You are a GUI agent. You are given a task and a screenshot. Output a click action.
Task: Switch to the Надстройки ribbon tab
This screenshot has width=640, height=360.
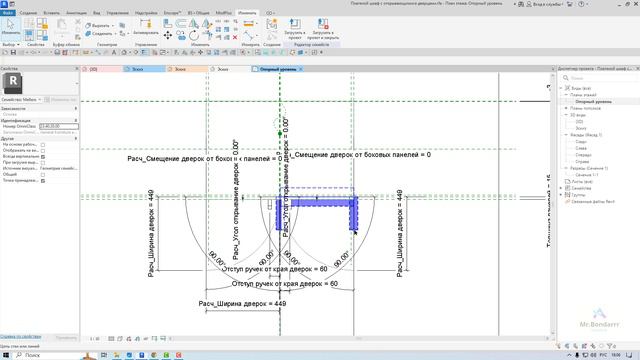146,13
